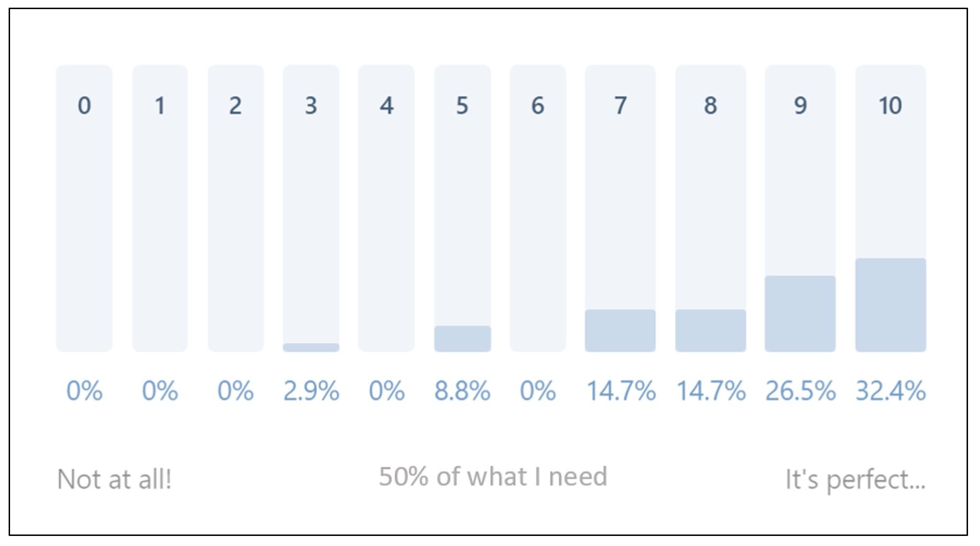Image resolution: width=980 pixels, height=546 pixels.
Task: Choose rating 9 bar
Action: point(800,209)
